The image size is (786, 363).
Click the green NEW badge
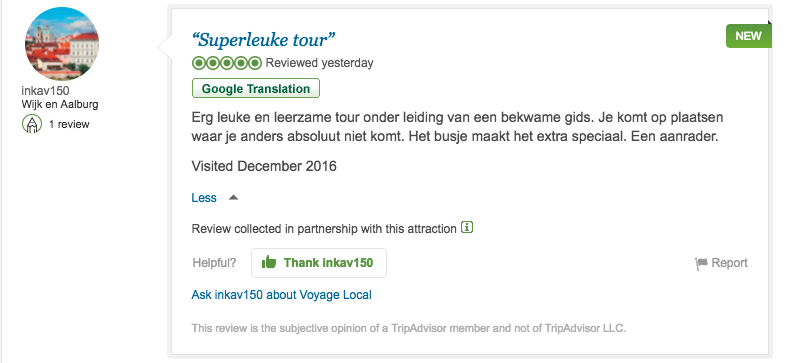click(x=749, y=36)
